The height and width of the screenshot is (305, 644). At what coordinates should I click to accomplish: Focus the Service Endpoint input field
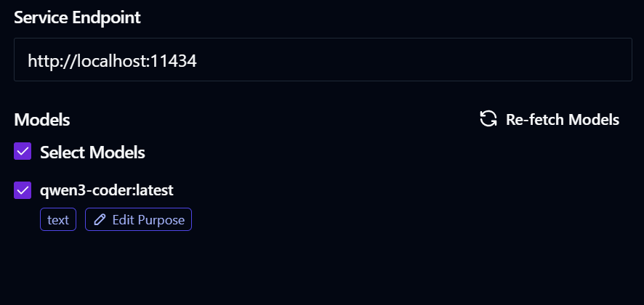[323, 60]
